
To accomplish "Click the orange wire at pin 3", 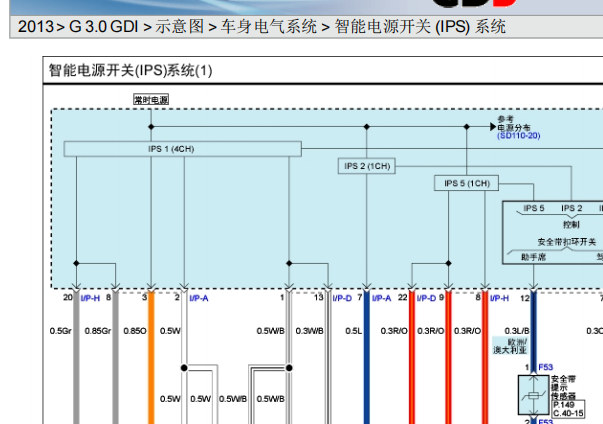I will (x=151, y=357).
